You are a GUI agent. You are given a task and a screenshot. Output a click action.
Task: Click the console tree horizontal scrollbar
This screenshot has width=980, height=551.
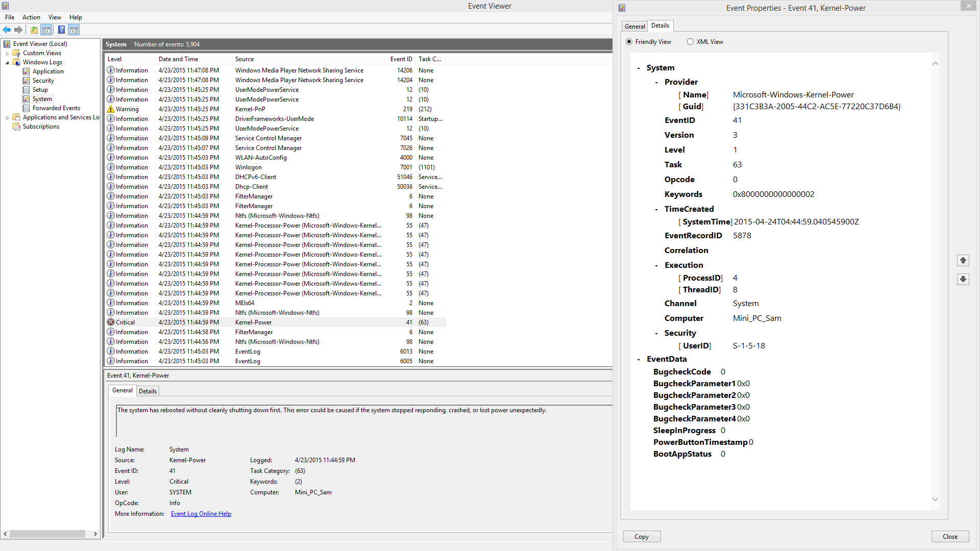click(47, 534)
